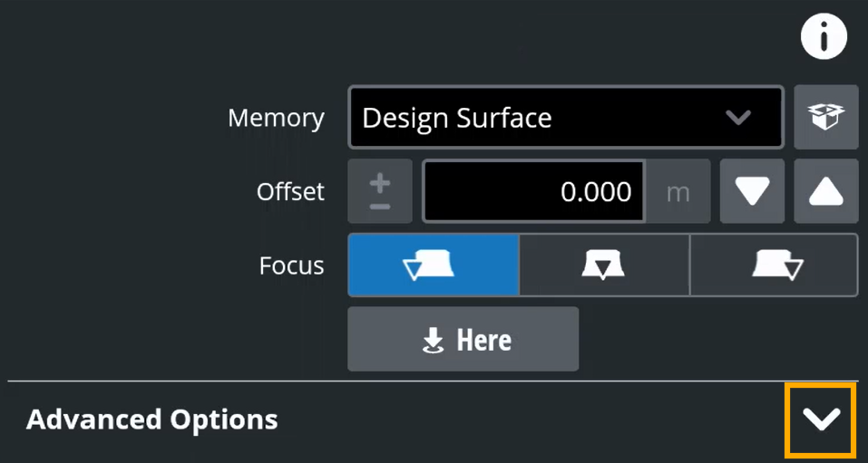
Task: Click the chevron inside the Memory combo box
Action: [738, 117]
